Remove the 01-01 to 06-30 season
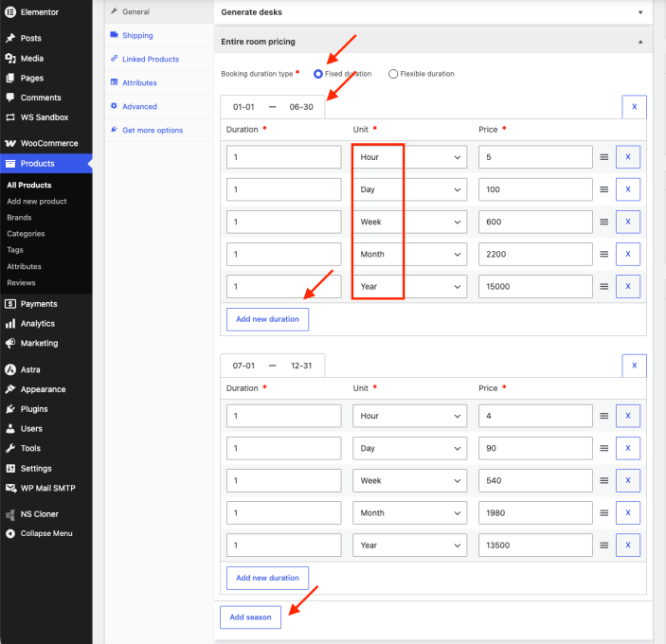 point(634,107)
